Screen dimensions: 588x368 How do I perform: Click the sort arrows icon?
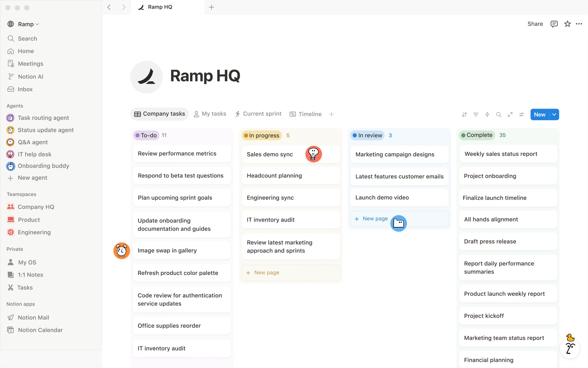click(x=464, y=114)
